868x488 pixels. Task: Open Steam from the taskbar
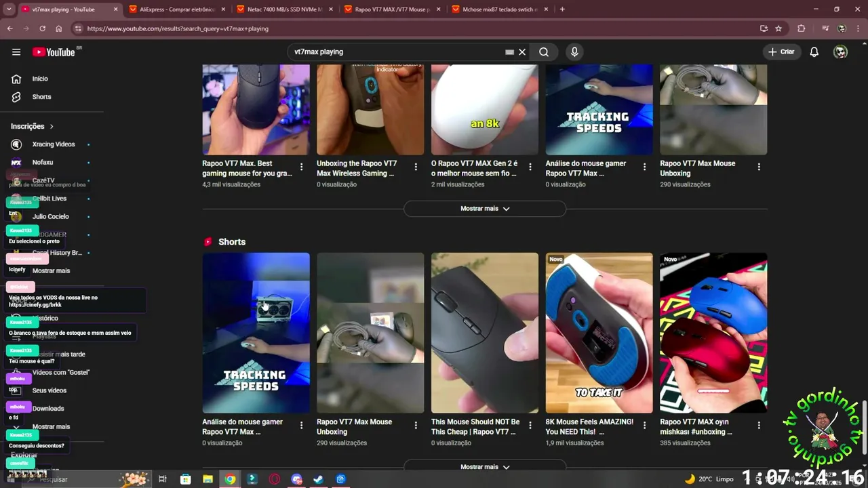pos(318,479)
